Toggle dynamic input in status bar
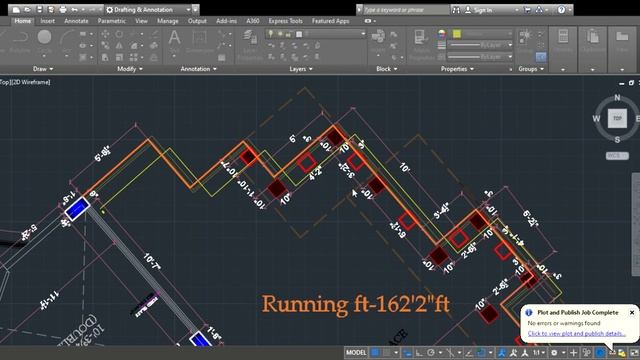Screen dimensions: 640x360 407,353
